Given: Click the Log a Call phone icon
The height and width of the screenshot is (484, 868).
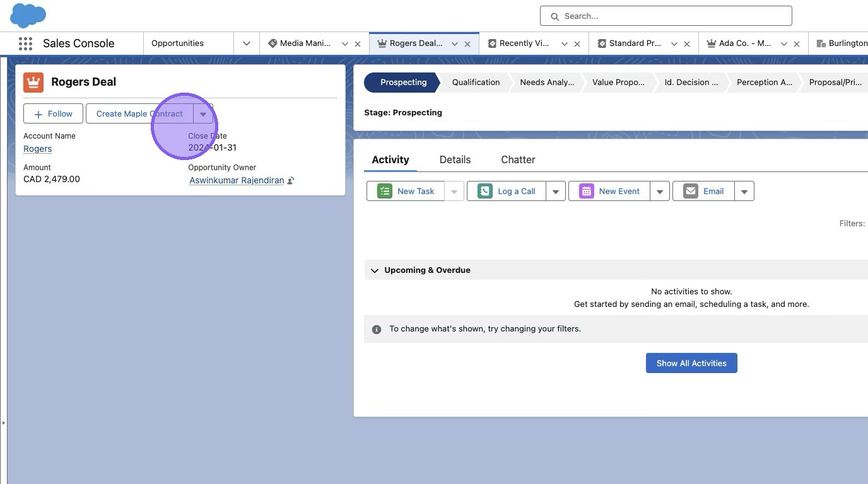Looking at the screenshot, I should pyautogui.click(x=485, y=191).
